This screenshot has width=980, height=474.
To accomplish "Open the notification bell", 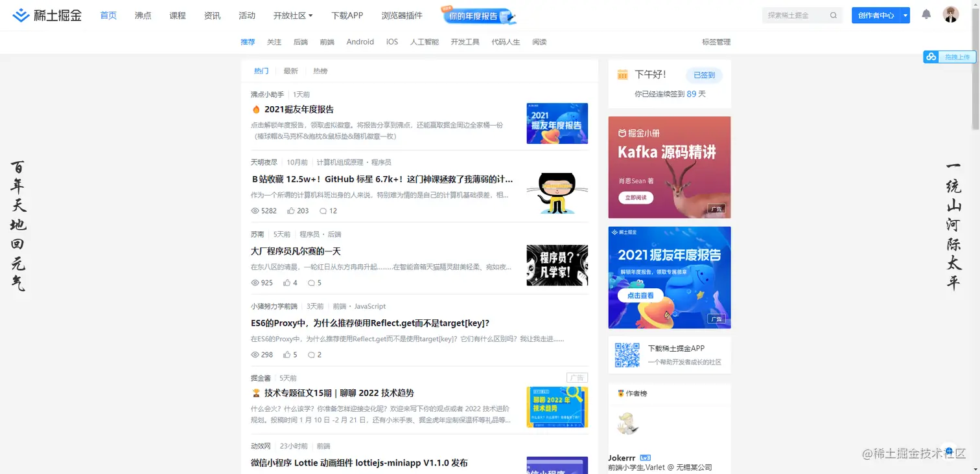I will point(926,14).
